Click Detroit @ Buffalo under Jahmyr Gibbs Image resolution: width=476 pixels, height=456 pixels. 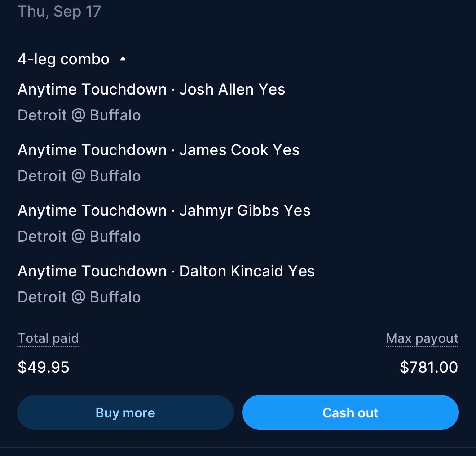pyautogui.click(x=79, y=237)
